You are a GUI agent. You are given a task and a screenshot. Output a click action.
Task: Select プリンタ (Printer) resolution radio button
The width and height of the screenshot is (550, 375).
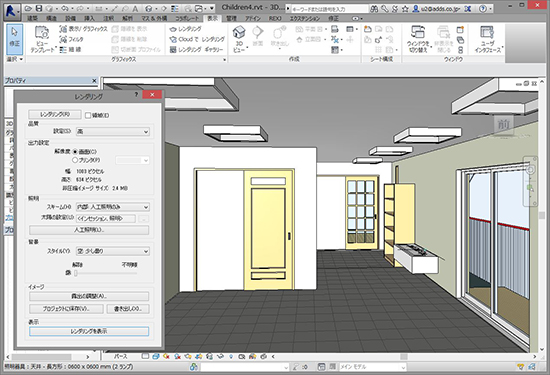click(75, 160)
